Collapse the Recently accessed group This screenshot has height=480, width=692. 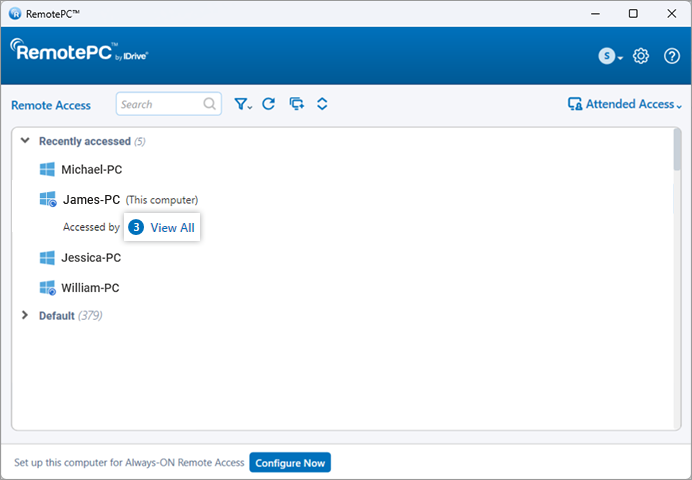25,141
